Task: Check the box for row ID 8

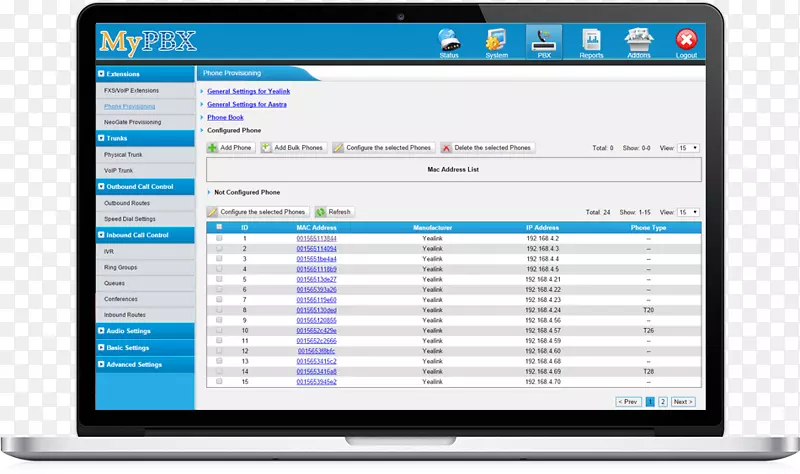Action: click(x=219, y=310)
